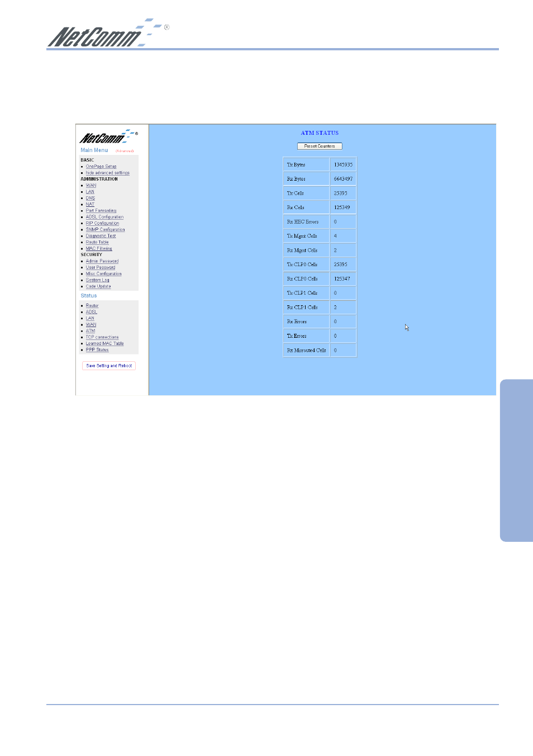Image resolution: width=533 pixels, height=756 pixels.
Task: Click the (Advanced) mode label
Action: pos(125,151)
